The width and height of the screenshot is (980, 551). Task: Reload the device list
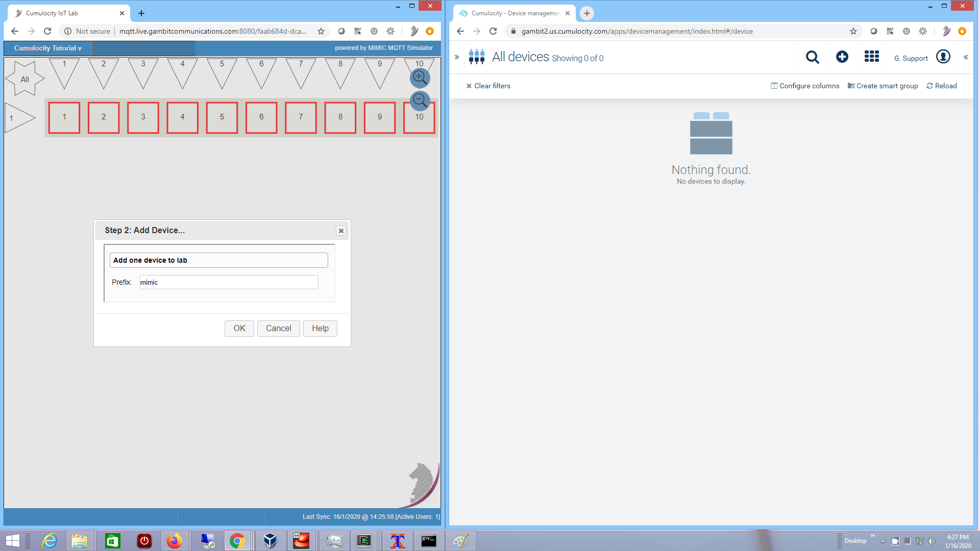(942, 86)
